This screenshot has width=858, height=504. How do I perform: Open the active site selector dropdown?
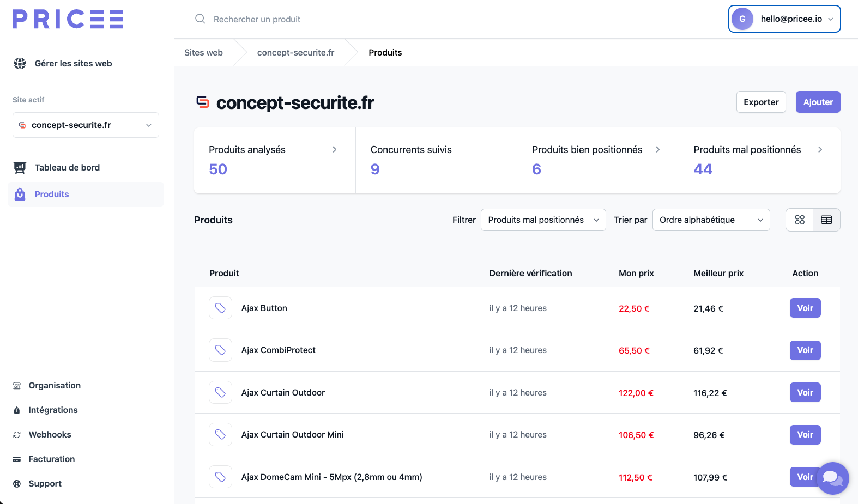[86, 125]
